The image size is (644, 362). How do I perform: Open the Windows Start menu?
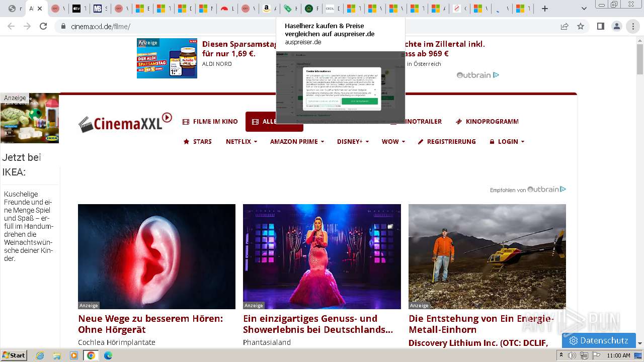(x=14, y=355)
